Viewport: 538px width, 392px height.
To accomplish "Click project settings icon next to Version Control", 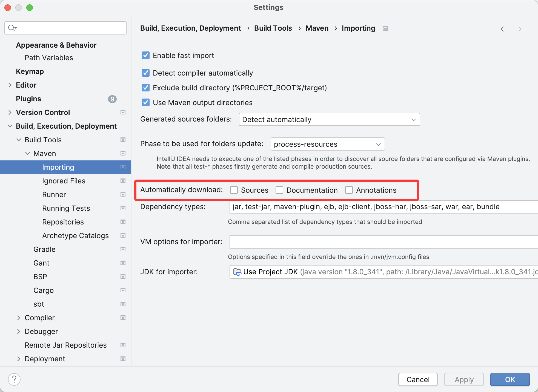I will click(123, 113).
